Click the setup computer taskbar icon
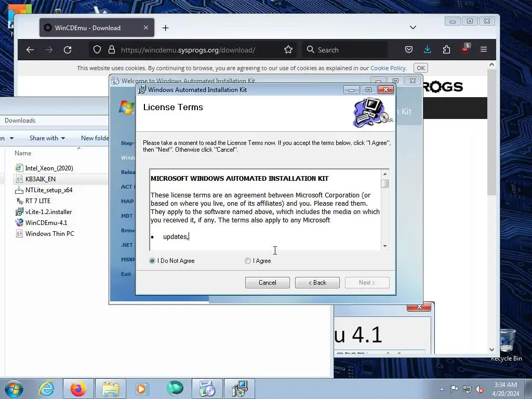Image resolution: width=532 pixels, height=399 pixels. [240, 389]
